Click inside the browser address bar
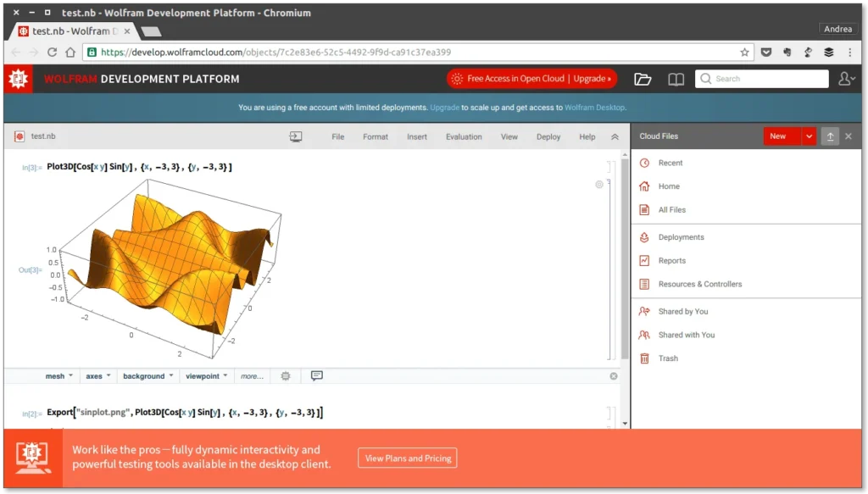This screenshot has width=868, height=494. click(339, 52)
